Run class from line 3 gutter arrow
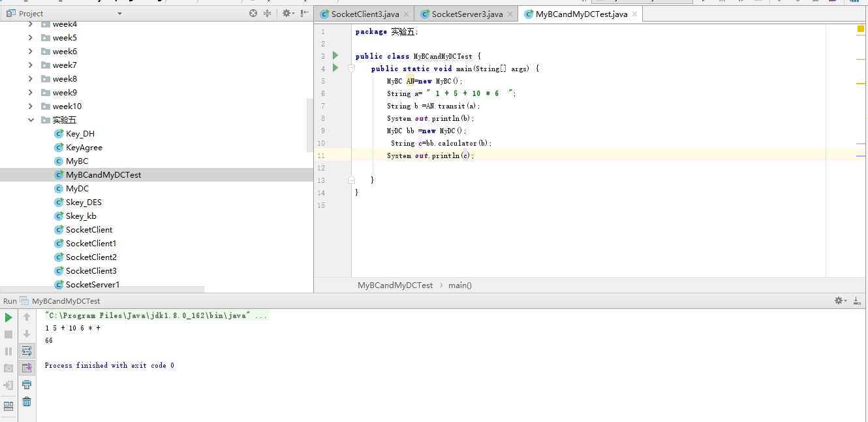868x422 pixels. 335,56
